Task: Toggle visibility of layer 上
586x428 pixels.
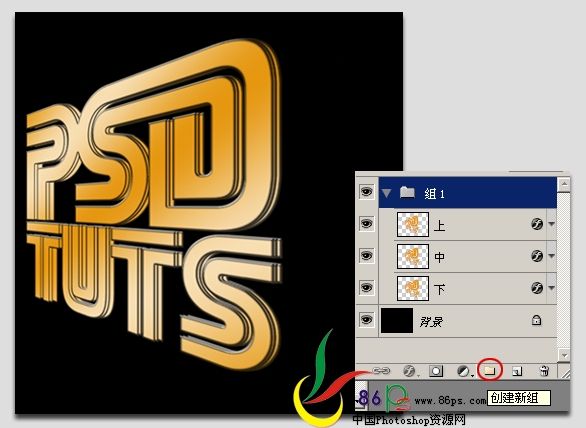Action: pos(367,224)
